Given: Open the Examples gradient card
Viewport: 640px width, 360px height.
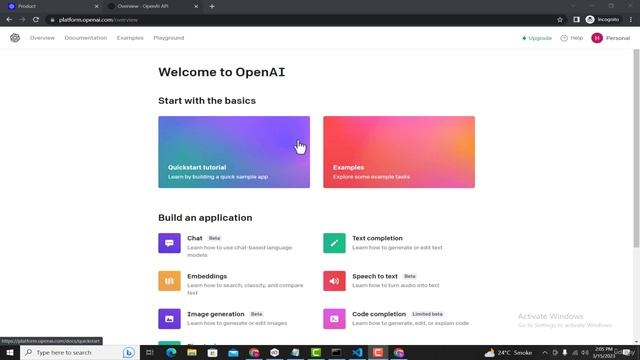Looking at the screenshot, I should pos(399,152).
